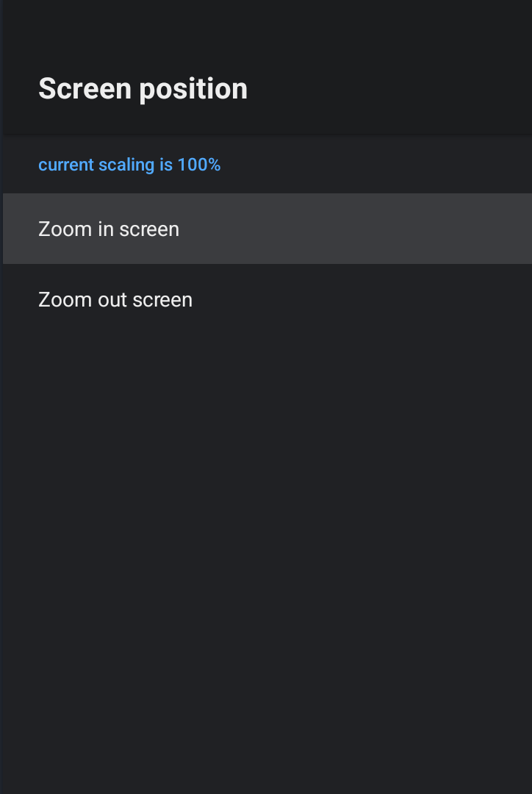Screen dimensions: 532x794
Task: Activate the Zoom out screen list item
Action: click(115, 300)
